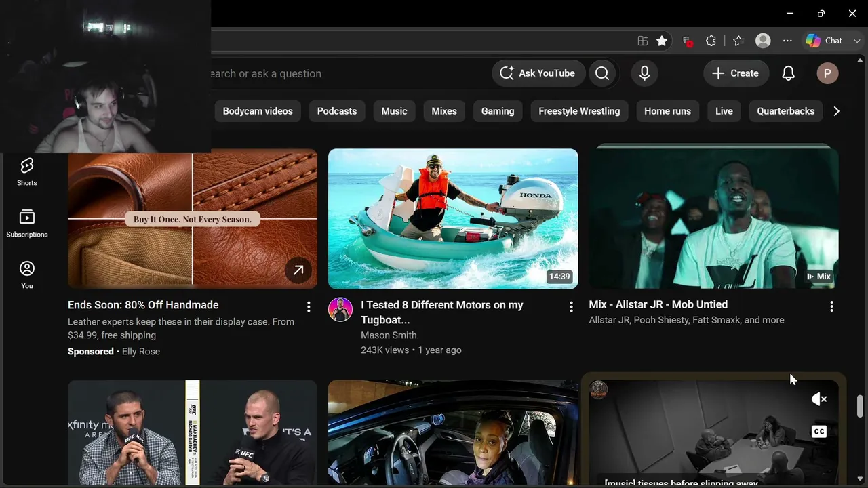This screenshot has height=488, width=868.
Task: Start voice search with the microphone icon
Action: click(x=645, y=73)
